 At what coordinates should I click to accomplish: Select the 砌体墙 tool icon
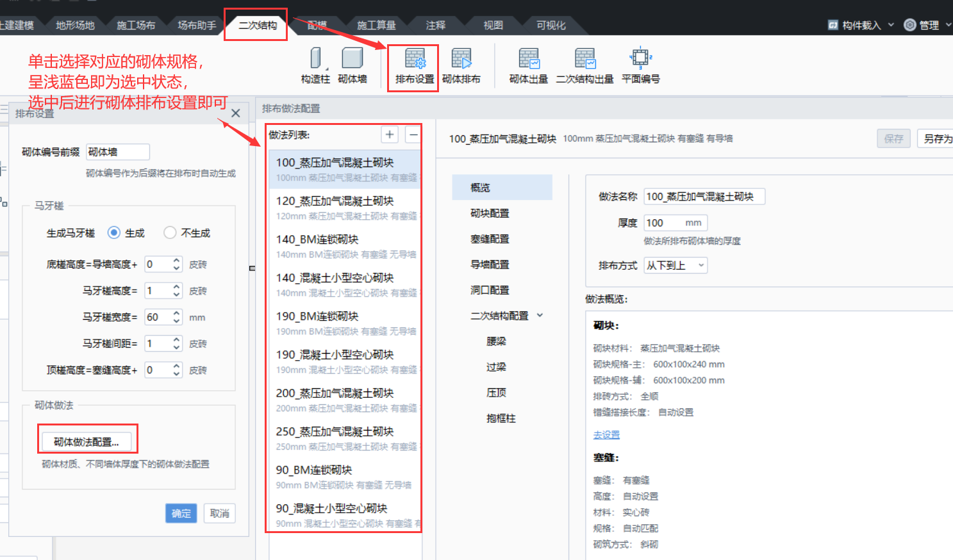click(352, 58)
